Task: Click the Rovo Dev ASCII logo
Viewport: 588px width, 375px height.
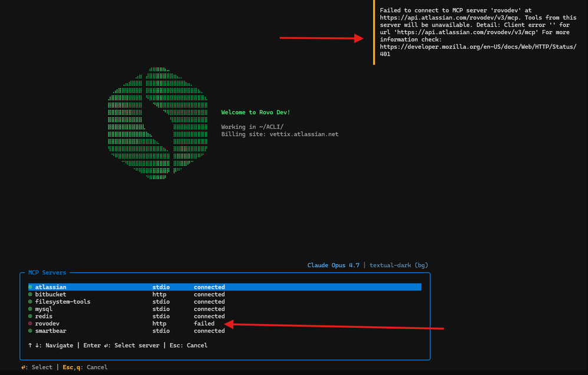Action: pos(157,123)
